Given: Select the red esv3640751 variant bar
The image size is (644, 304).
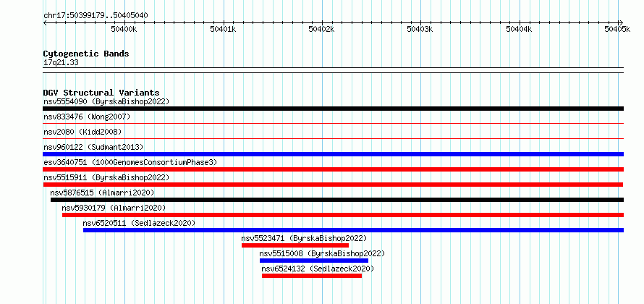Looking at the screenshot, I should coord(333,169).
